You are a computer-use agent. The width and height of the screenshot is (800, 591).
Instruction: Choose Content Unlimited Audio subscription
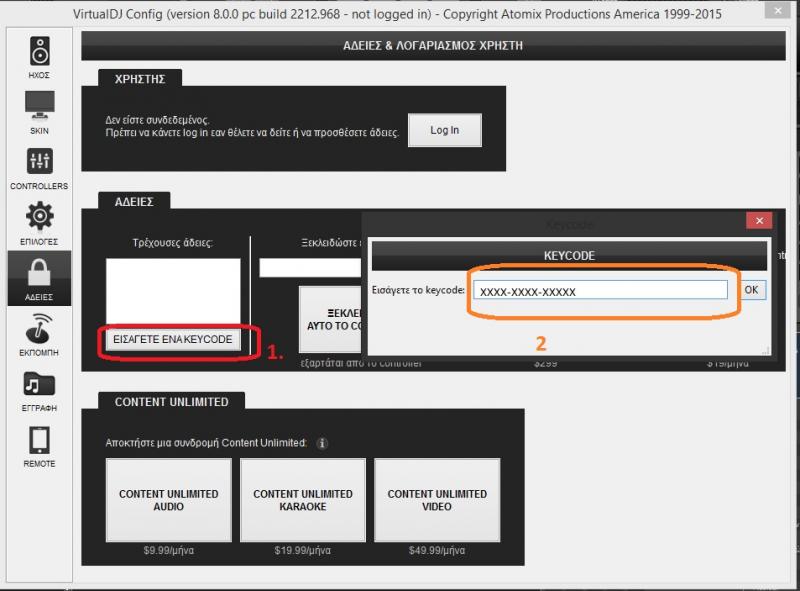pos(168,500)
